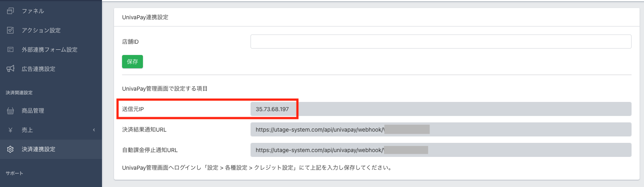Click the 広告連携設定 megaphone icon

coord(10,69)
